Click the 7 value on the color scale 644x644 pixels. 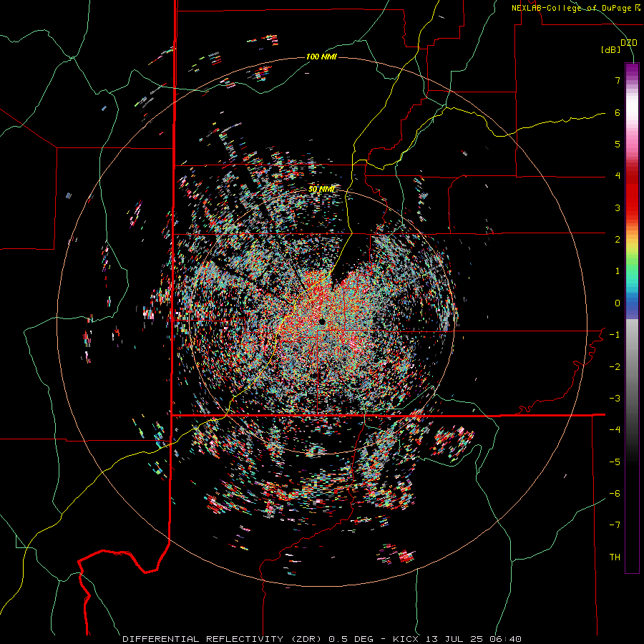(618, 80)
